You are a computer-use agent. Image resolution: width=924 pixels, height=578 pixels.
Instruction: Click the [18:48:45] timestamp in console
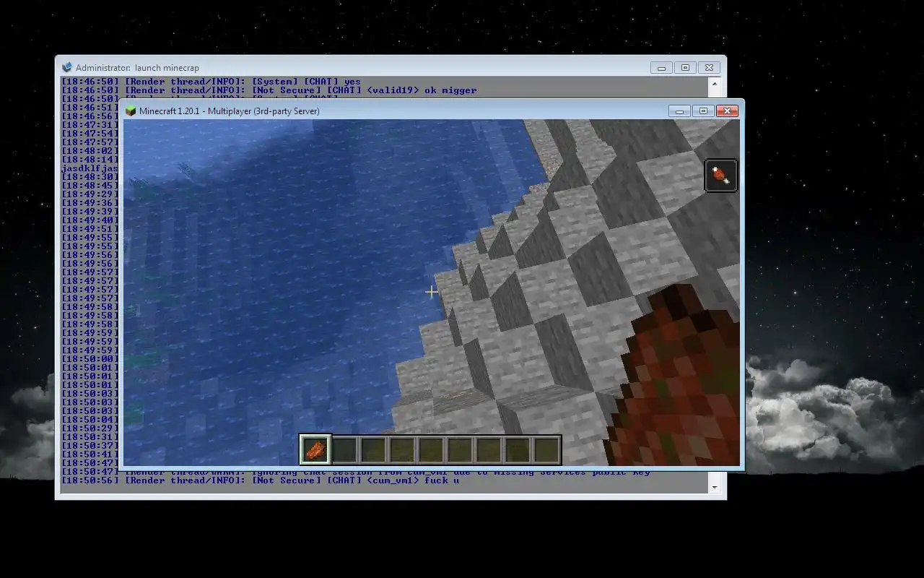point(90,186)
